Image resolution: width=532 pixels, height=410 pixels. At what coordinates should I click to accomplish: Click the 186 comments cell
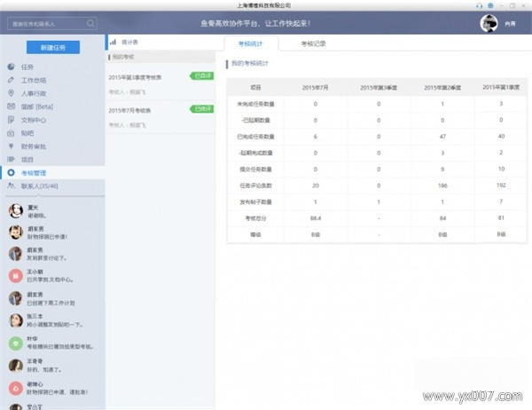442,185
